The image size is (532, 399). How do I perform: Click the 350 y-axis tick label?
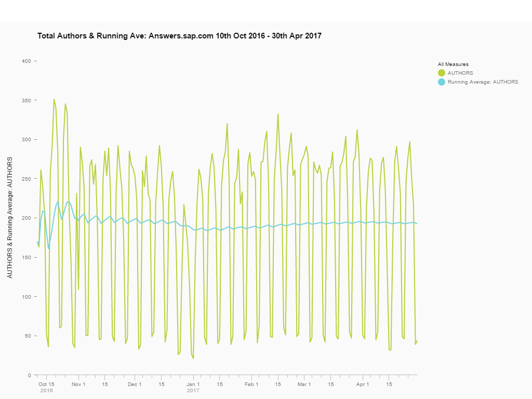tap(26, 100)
